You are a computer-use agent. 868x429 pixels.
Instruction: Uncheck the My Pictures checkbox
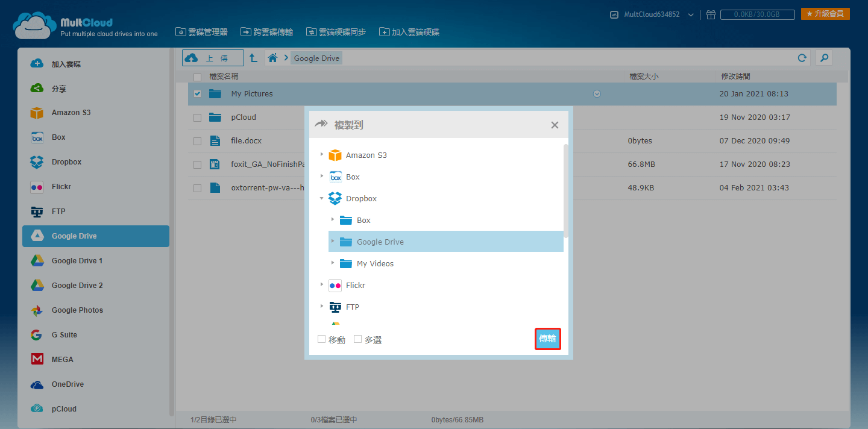198,94
